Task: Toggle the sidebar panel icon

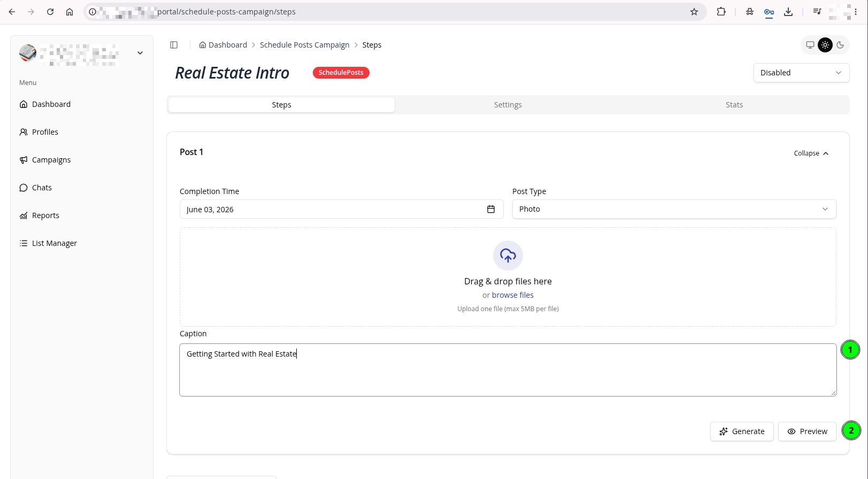Action: (174, 45)
